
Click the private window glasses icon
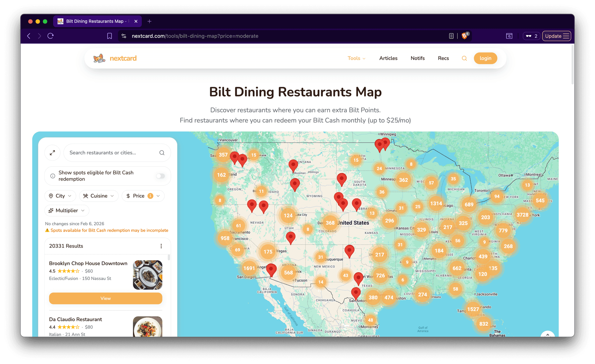click(531, 36)
